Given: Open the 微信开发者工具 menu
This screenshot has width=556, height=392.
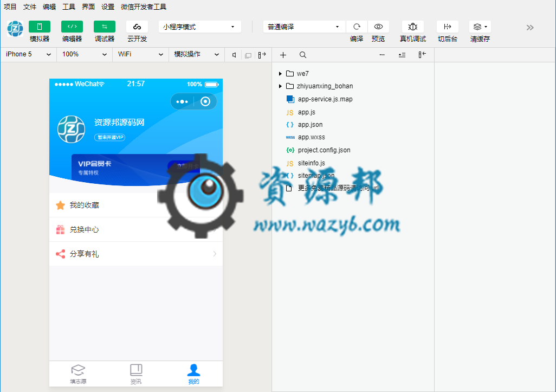Looking at the screenshot, I should [x=143, y=7].
